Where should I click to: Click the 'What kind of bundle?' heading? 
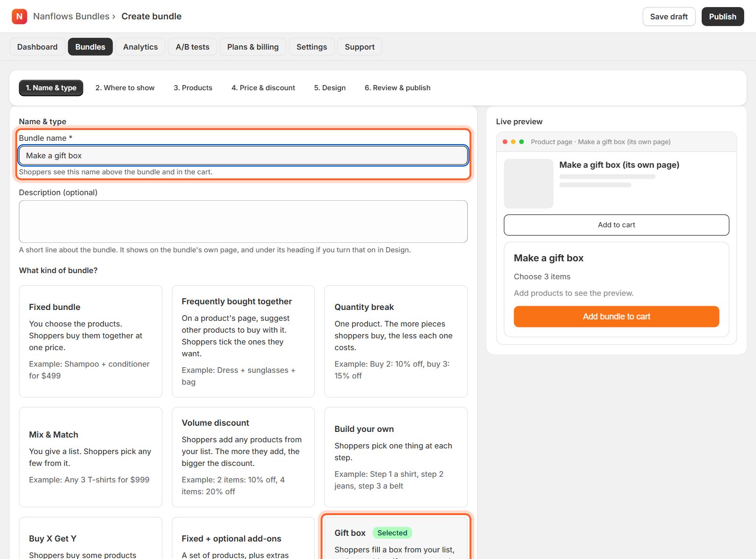[58, 270]
